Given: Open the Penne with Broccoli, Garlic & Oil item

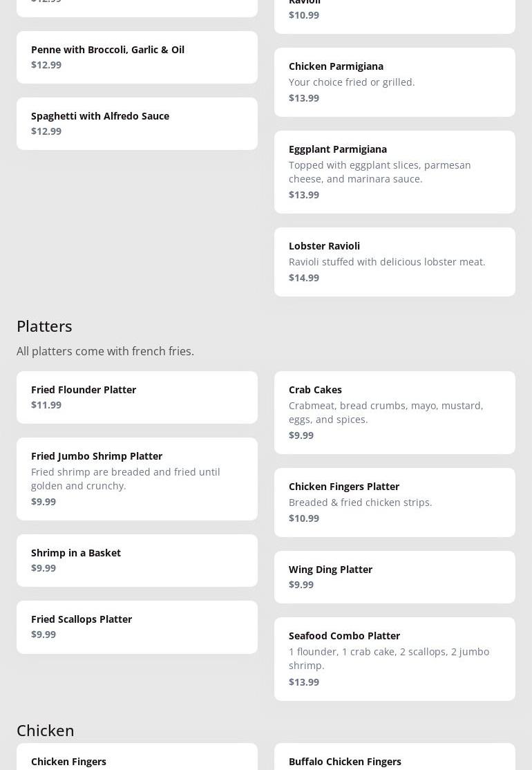Looking at the screenshot, I should point(137,57).
